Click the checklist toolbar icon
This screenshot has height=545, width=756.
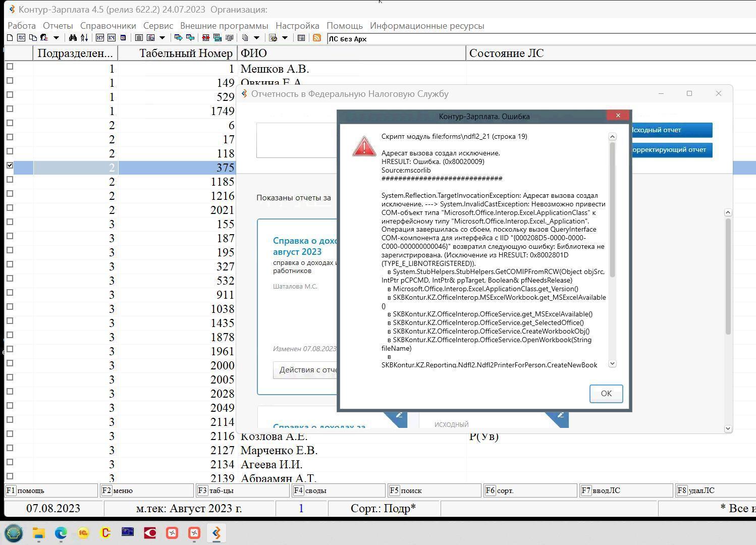301,38
